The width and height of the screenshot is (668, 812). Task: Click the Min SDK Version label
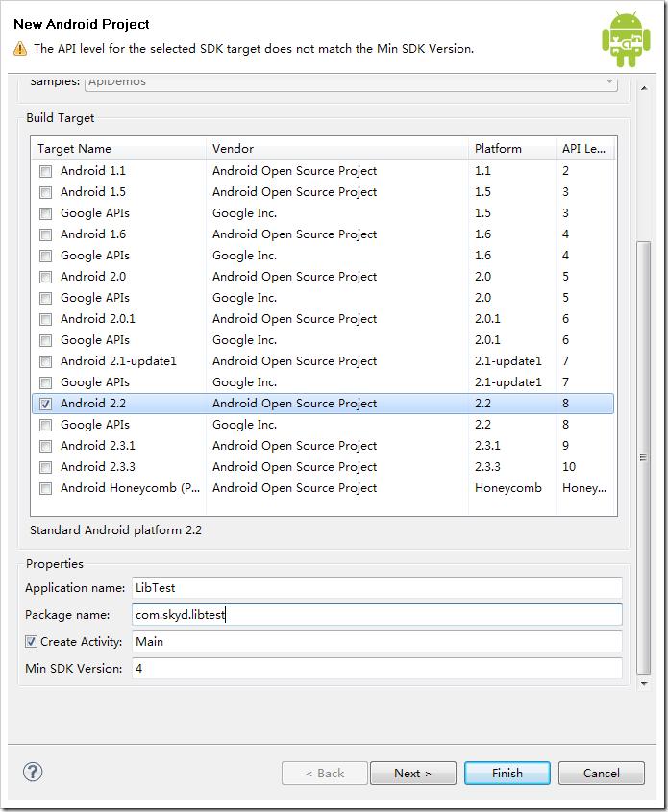74,669
